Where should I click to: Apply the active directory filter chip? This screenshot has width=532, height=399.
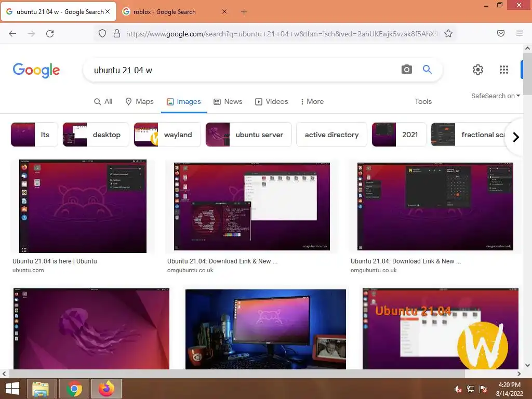[331, 135]
